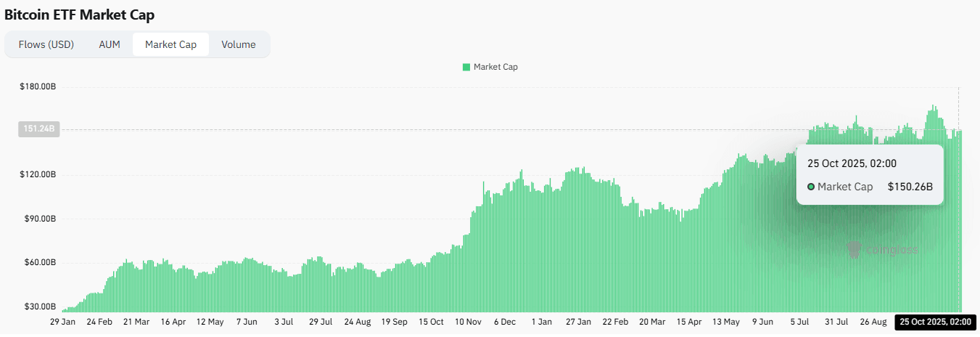Toggle the Market Cap legend label
Screen dimensions: 980x337
pyautogui.click(x=495, y=67)
